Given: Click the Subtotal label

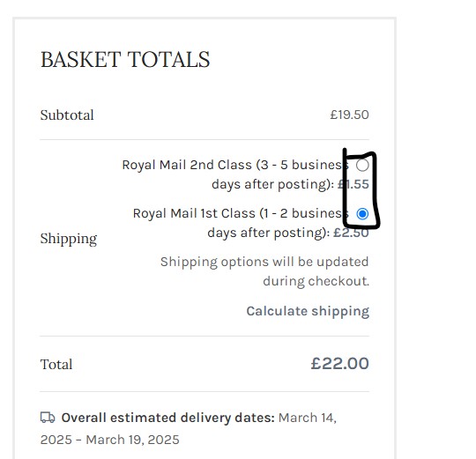Looking at the screenshot, I should [67, 115].
